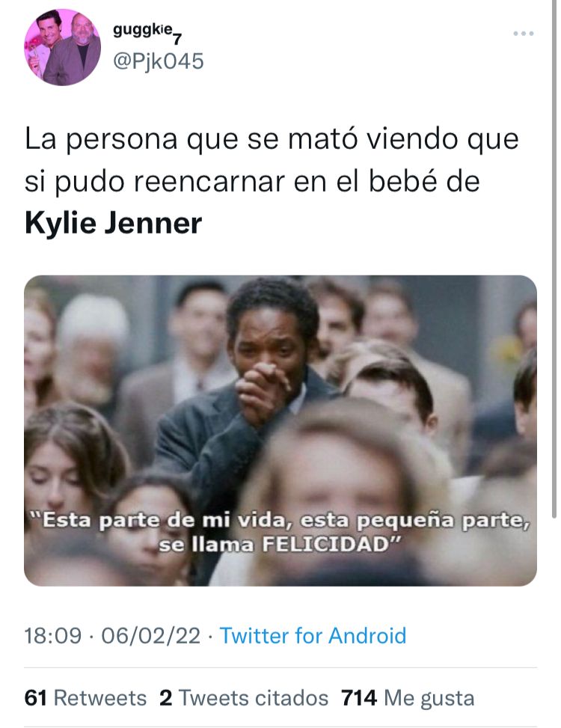Image resolution: width=561 pixels, height=728 pixels.
Task: Click the bold Kylie Jenner text
Action: tap(113, 223)
